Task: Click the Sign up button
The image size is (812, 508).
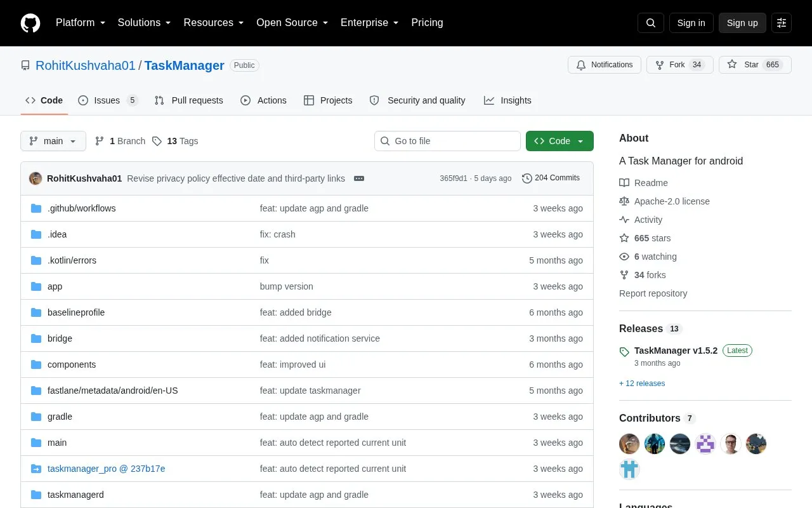Action: [x=742, y=23]
